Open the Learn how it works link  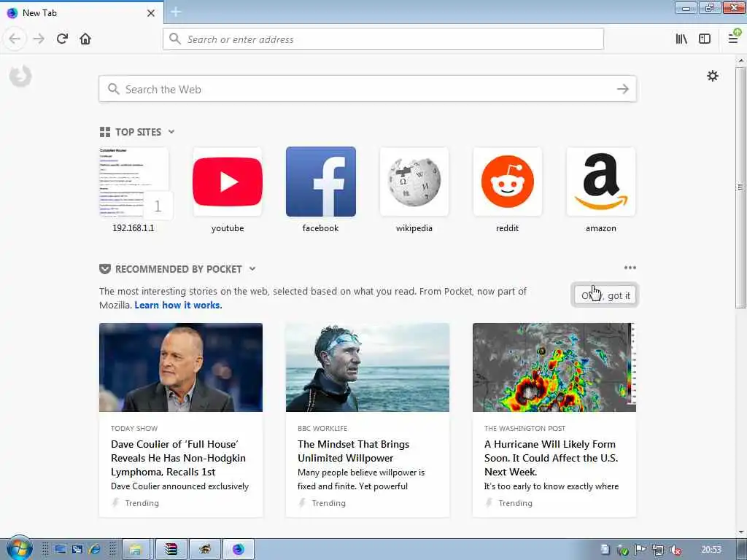(178, 306)
